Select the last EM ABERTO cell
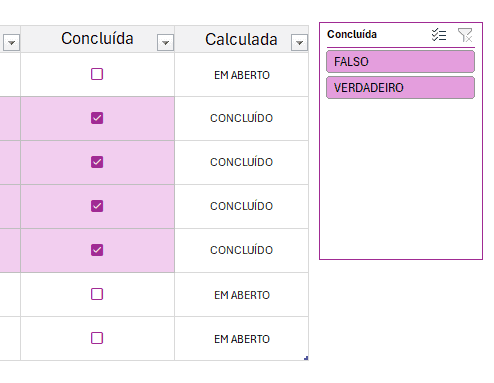This screenshot has width=494, height=383. 241,338
